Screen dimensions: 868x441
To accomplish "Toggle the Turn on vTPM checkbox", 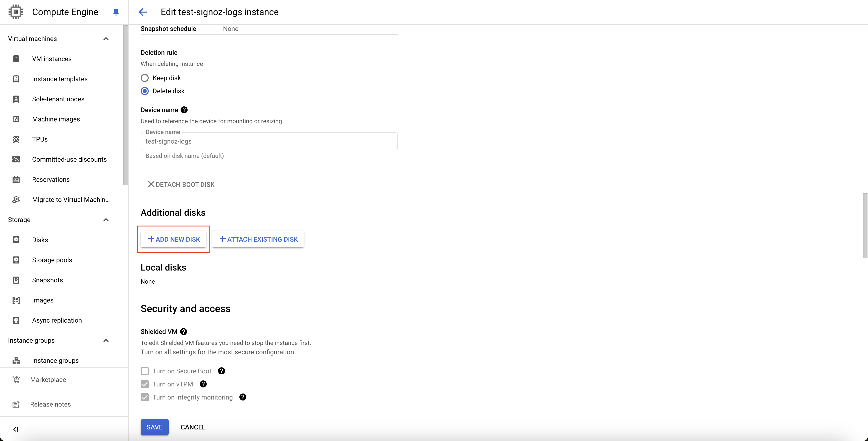I will [x=145, y=384].
